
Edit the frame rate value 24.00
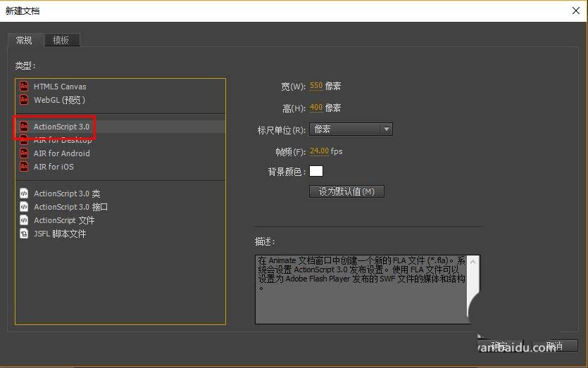(x=319, y=151)
